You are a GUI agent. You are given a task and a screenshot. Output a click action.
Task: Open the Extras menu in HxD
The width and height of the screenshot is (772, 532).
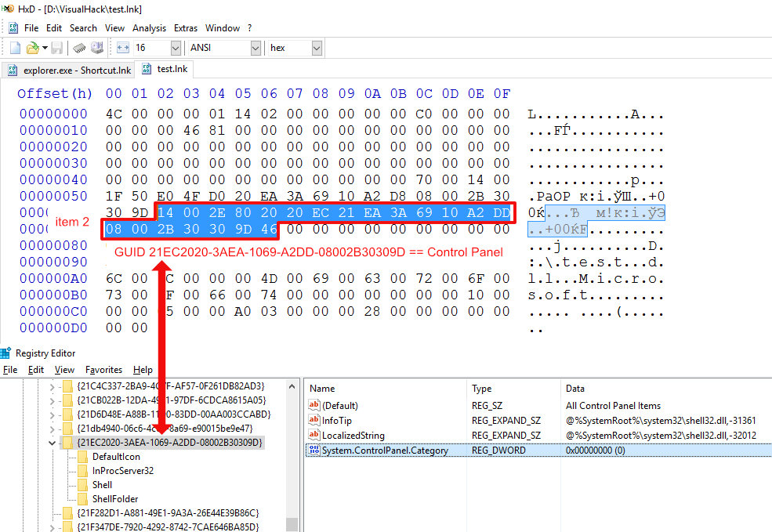tap(186, 27)
